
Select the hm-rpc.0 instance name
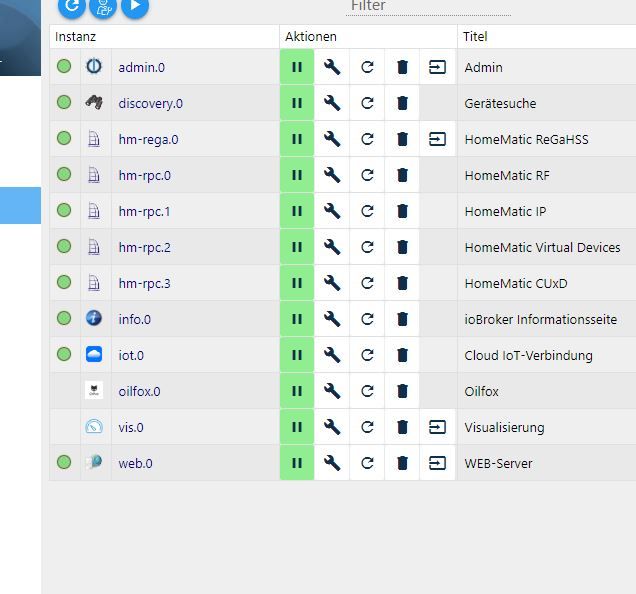(x=144, y=175)
